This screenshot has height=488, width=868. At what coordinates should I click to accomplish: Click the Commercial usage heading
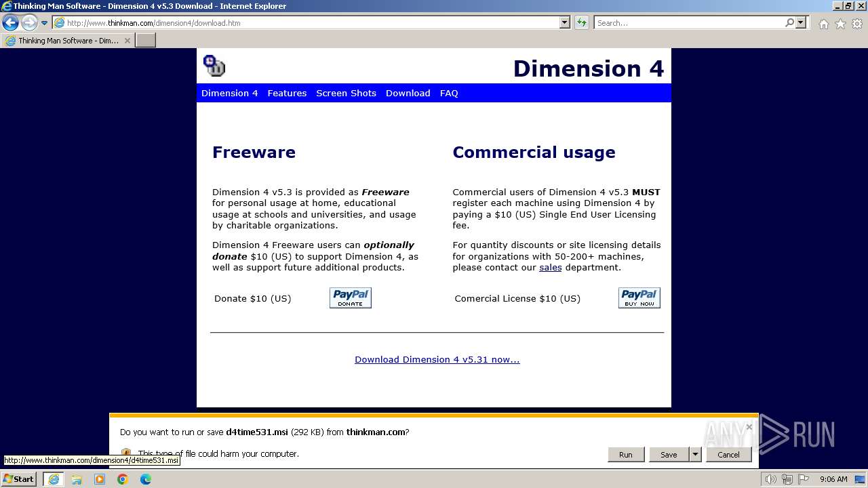click(x=534, y=152)
